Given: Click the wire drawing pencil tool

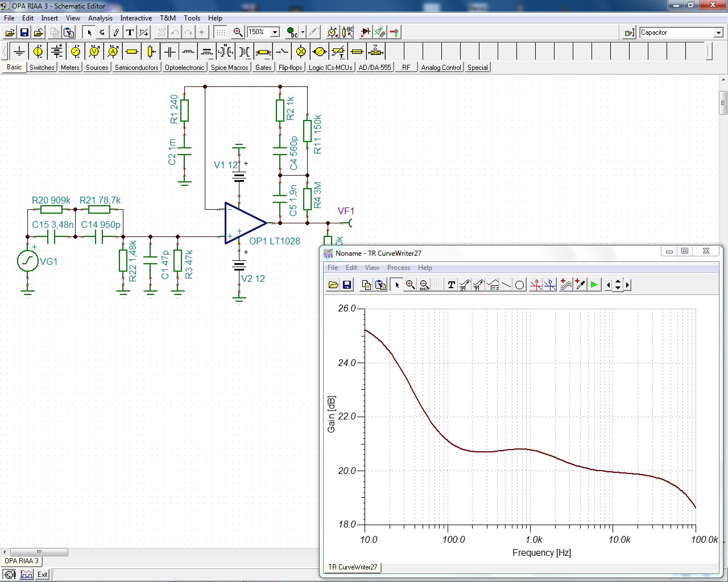Looking at the screenshot, I should pyautogui.click(x=116, y=32).
